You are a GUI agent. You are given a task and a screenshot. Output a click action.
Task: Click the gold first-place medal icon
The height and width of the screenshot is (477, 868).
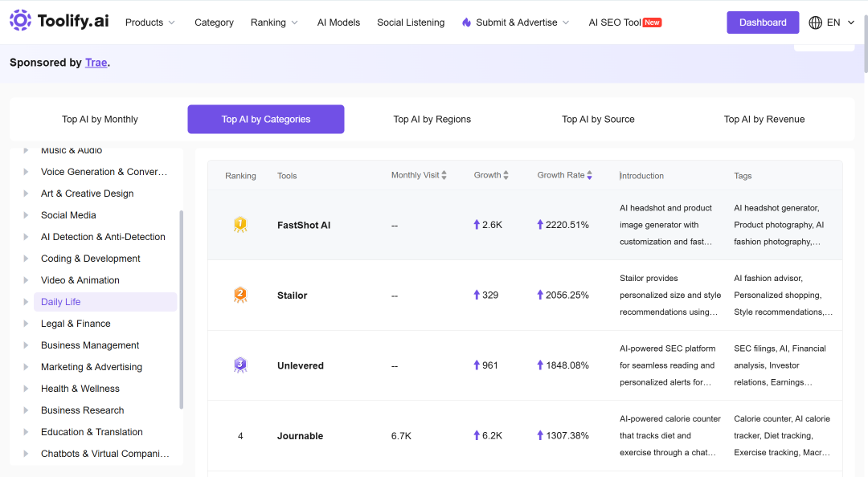pos(240,225)
